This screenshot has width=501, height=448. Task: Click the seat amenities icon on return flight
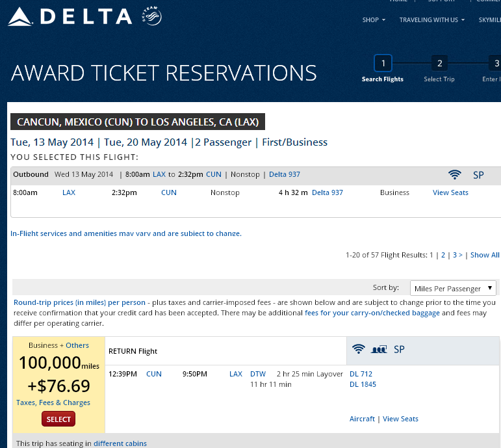pyautogui.click(x=379, y=349)
